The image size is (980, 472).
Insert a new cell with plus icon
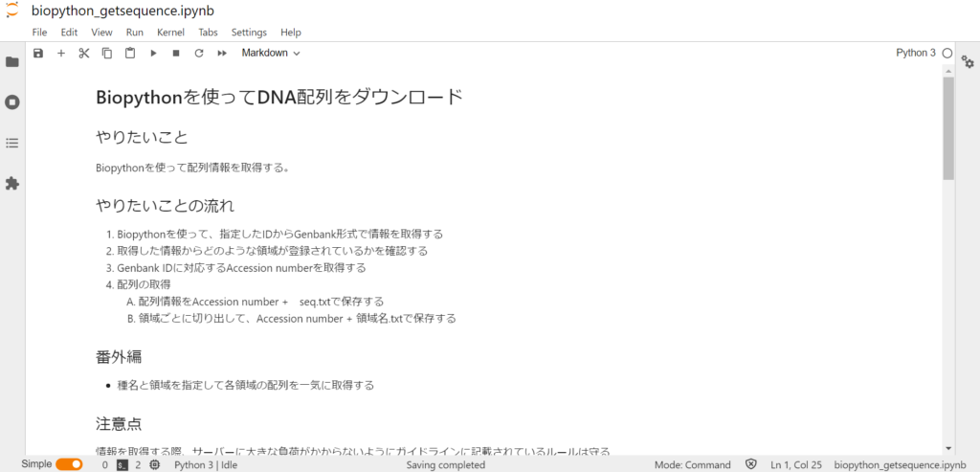click(61, 54)
